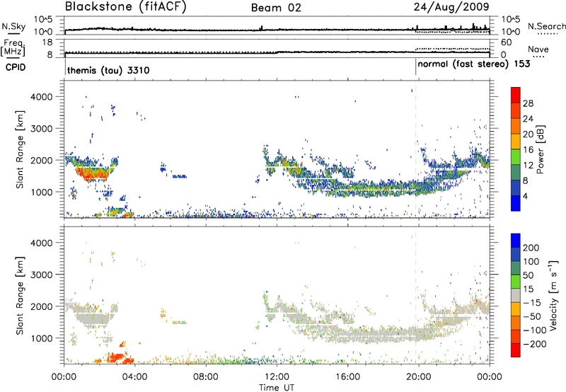Click the '12:00' time axis label
Screen dimensions: 566x392
click(x=277, y=377)
